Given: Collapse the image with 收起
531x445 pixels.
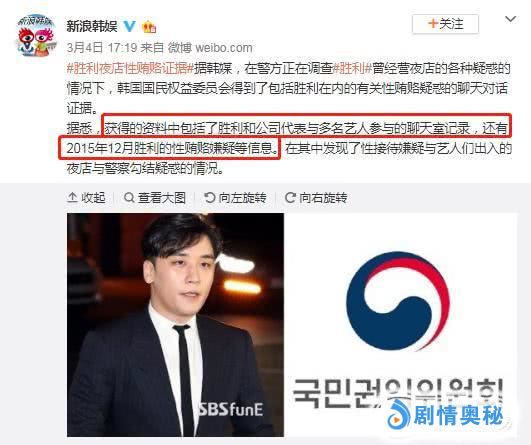Looking at the screenshot, I should click(x=87, y=197).
